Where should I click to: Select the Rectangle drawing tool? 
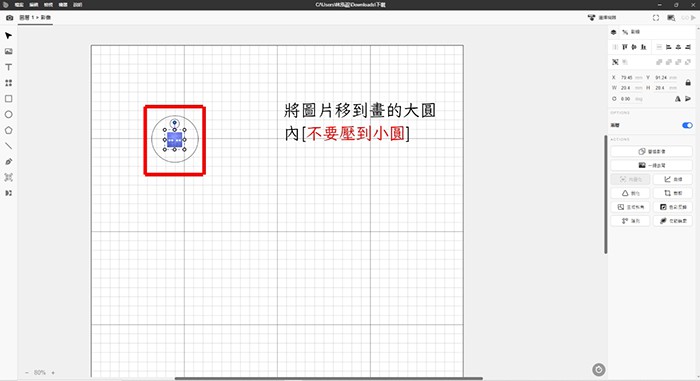(8, 99)
